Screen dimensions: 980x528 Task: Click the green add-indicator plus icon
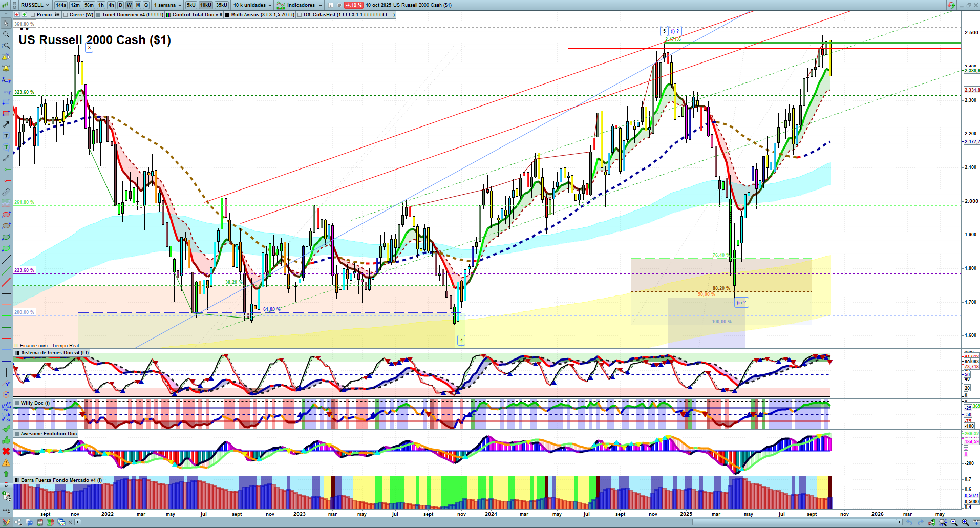(24, 15)
